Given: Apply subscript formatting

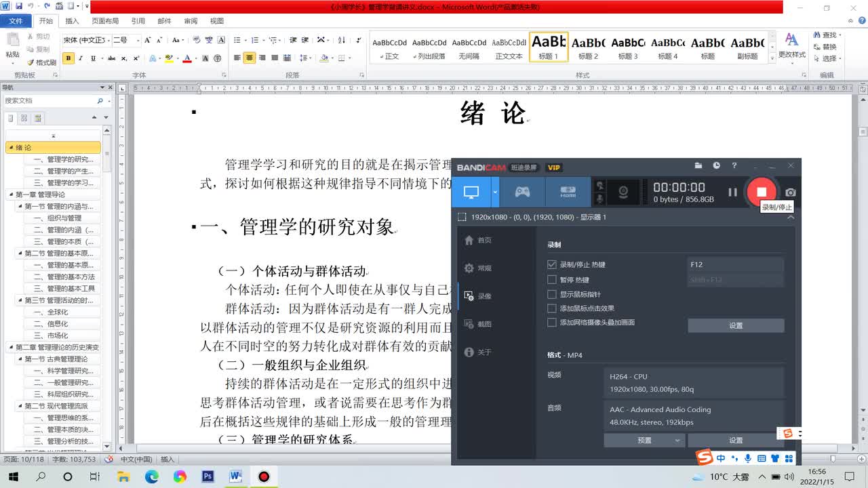Looking at the screenshot, I should click(125, 58).
